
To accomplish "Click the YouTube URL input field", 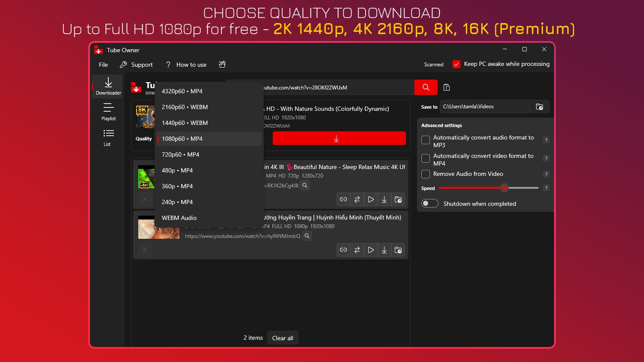I will [x=338, y=87].
